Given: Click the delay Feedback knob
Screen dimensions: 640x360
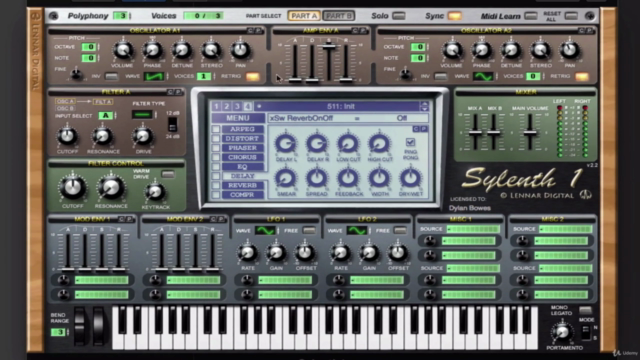Looking at the screenshot, I should [348, 178].
